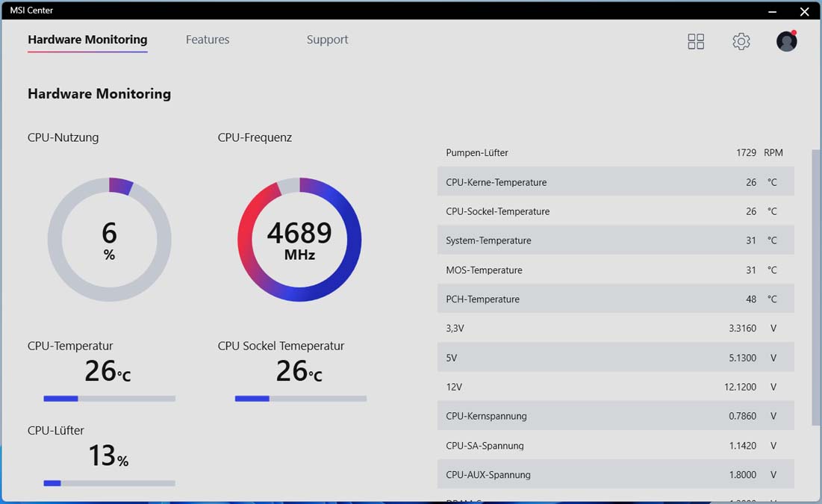The width and height of the screenshot is (822, 504).
Task: Click the CPU-Frequenz MHz gauge
Action: tap(299, 239)
